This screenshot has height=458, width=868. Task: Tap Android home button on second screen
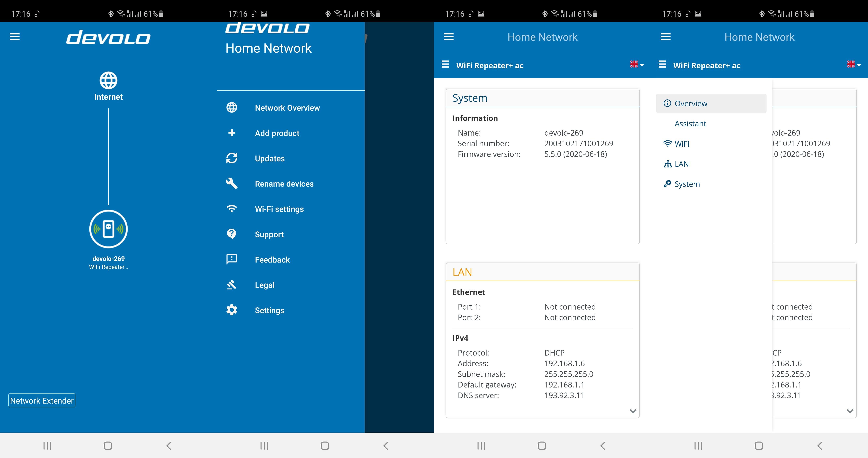tap(325, 446)
